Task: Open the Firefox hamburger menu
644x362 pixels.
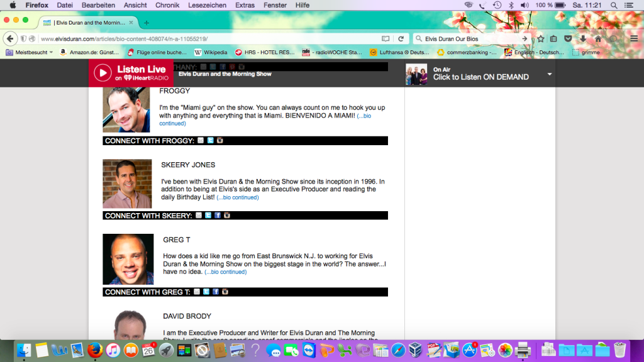Action: click(x=634, y=38)
